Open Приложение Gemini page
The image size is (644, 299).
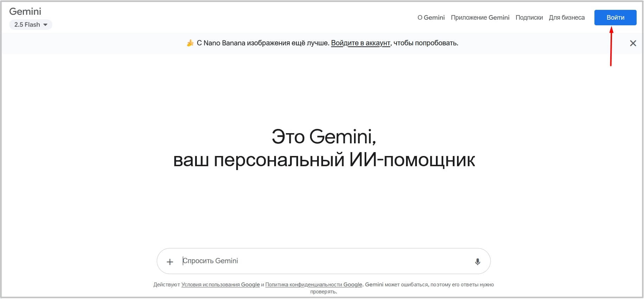(x=480, y=18)
